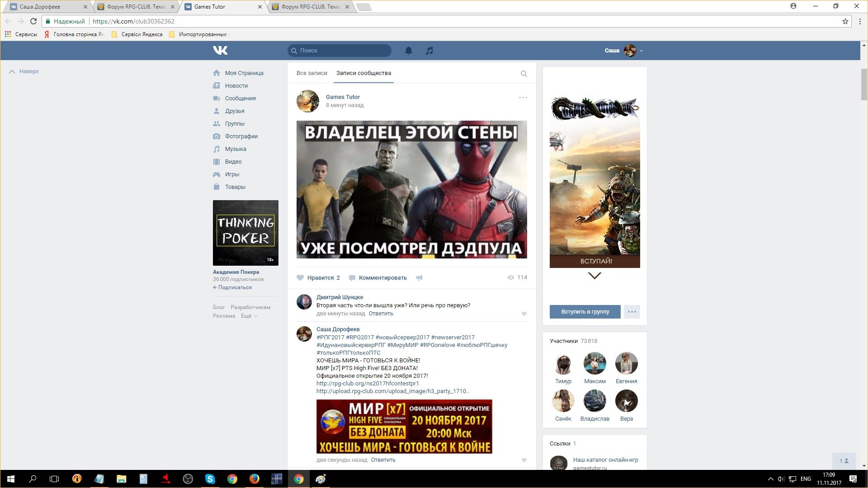Image resolution: width=868 pixels, height=488 pixels.
Task: Click Chrome reload page icon
Action: [x=33, y=21]
